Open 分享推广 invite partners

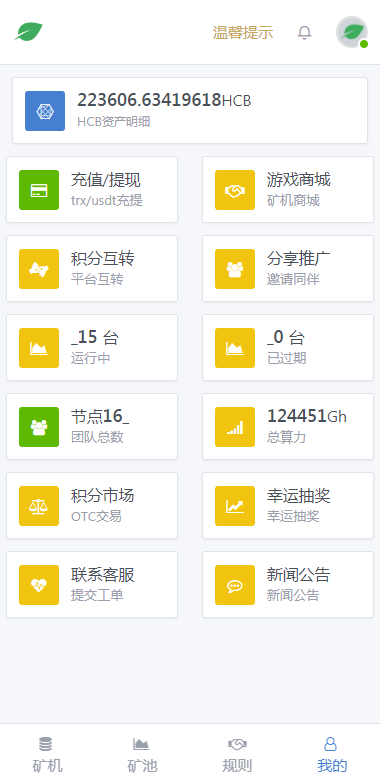coord(288,268)
